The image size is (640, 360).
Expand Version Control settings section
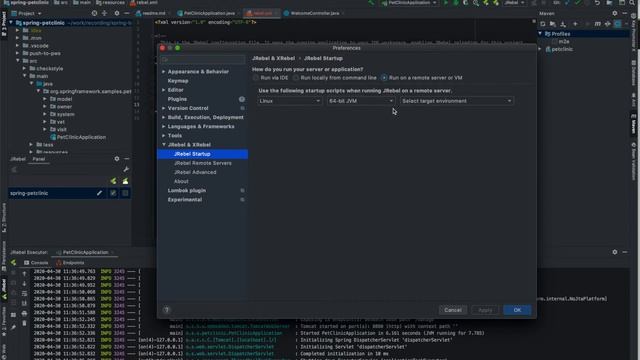pyautogui.click(x=164, y=108)
